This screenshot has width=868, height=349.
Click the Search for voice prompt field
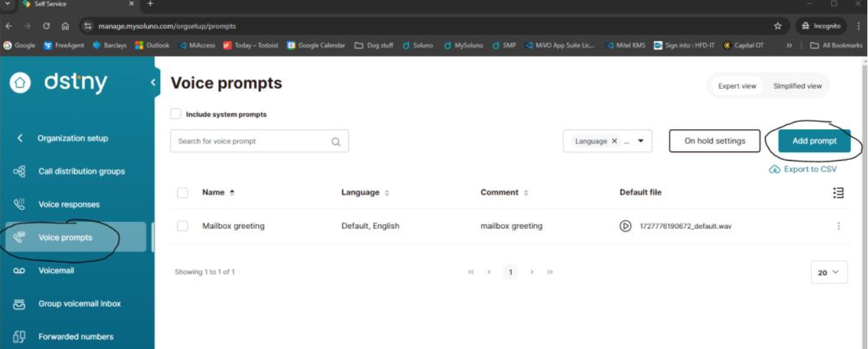[259, 141]
